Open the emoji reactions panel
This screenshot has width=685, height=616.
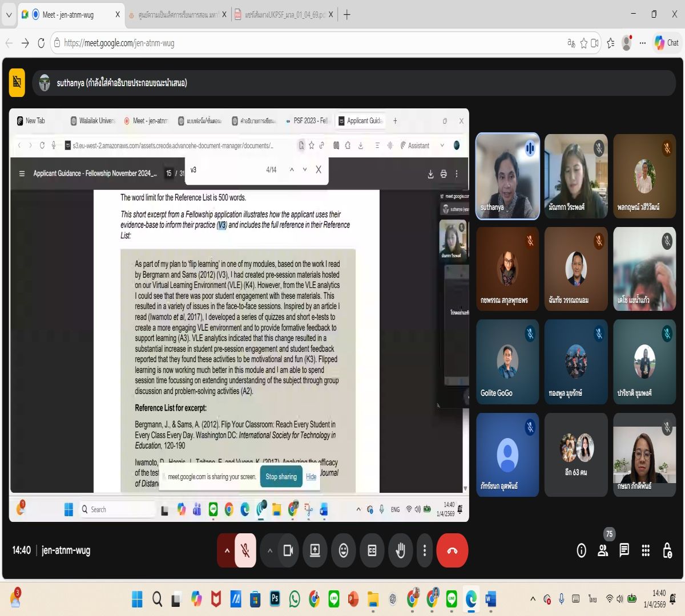tap(343, 550)
